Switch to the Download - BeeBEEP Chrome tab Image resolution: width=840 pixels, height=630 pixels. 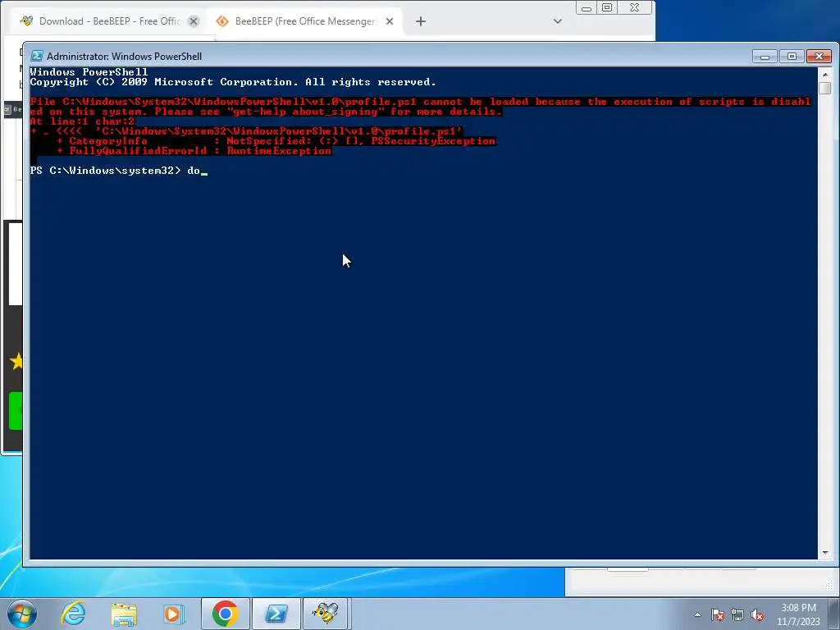point(109,21)
